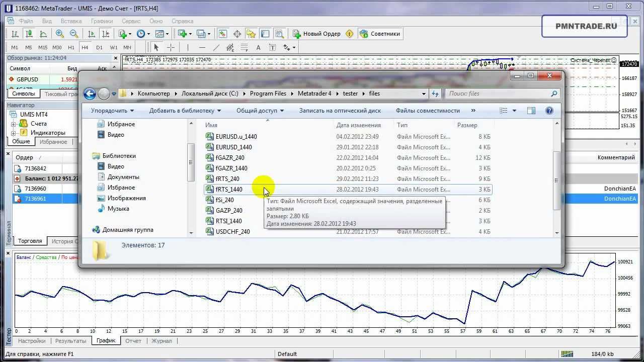Image resolution: width=644 pixels, height=362 pixels.
Task: Click the chart templates icon
Action: (160, 34)
